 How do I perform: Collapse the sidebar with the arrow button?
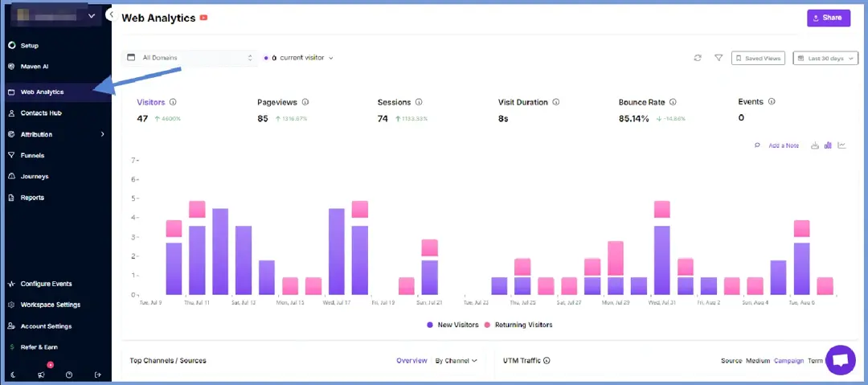pos(111,14)
